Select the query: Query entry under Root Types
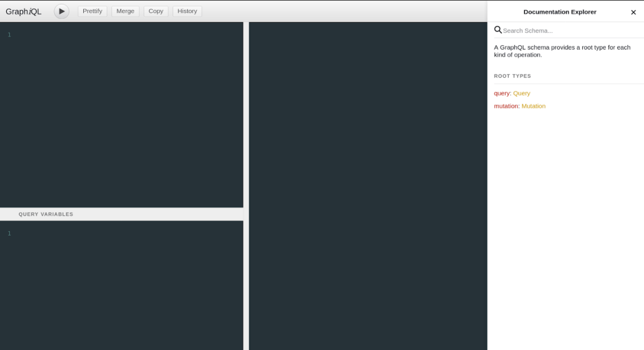644x350 pixels. [x=512, y=93]
